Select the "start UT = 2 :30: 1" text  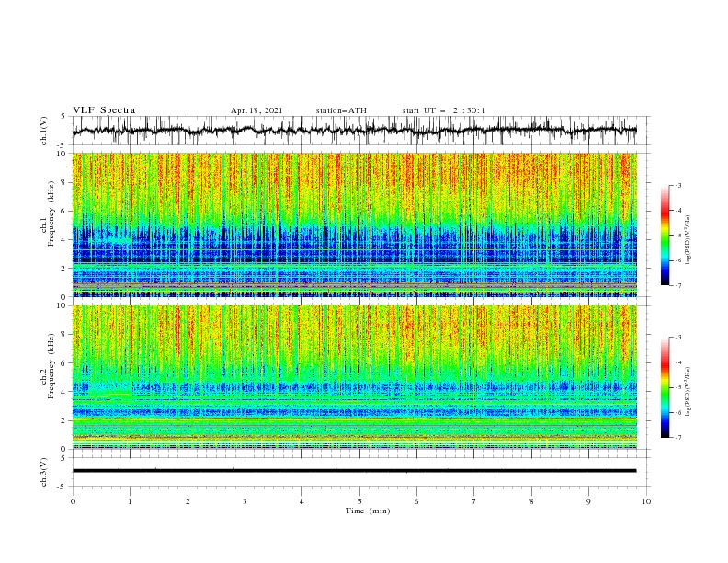pyautogui.click(x=444, y=110)
